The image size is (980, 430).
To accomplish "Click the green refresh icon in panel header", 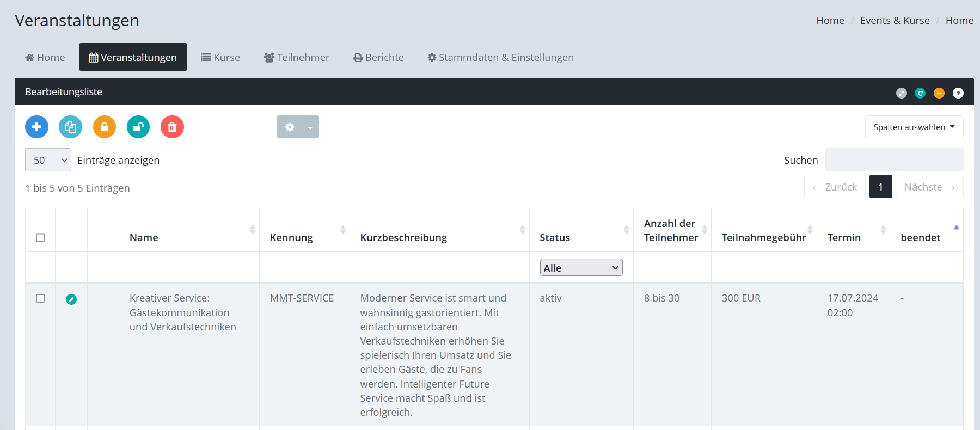I will coord(920,93).
